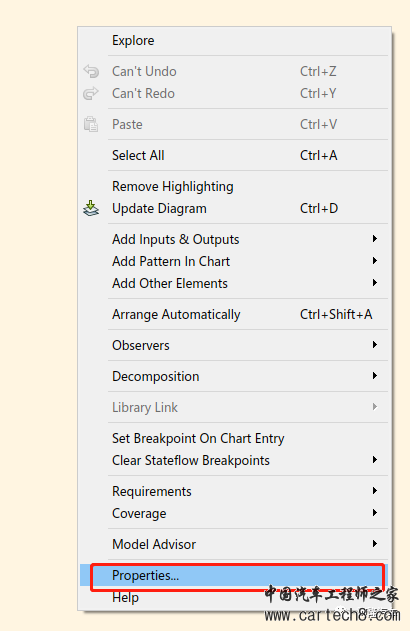This screenshot has width=410, height=631.
Task: Open the Decomposition submenu arrow
Action: pyautogui.click(x=375, y=376)
